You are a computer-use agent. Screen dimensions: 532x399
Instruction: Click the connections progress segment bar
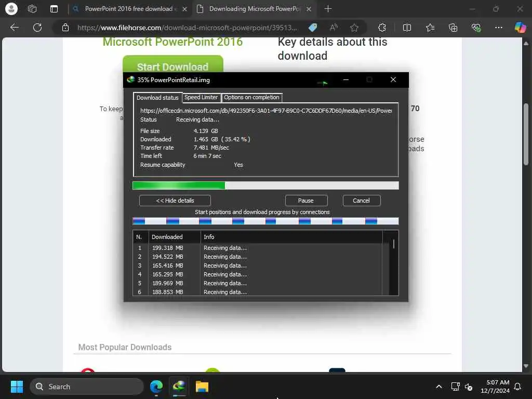(265, 221)
